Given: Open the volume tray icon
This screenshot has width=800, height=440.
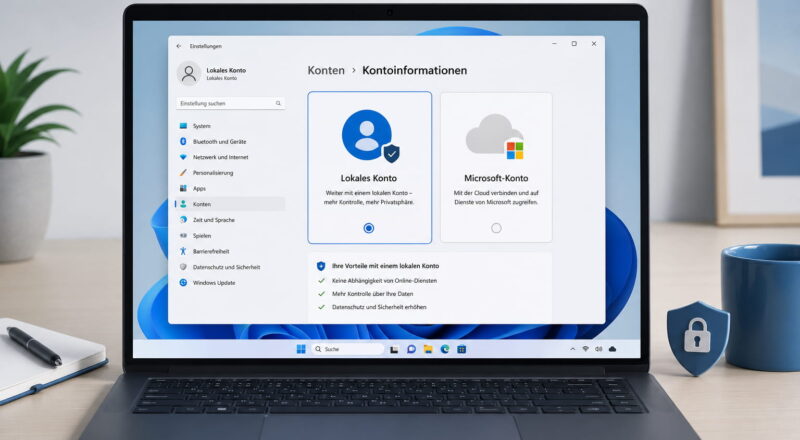Looking at the screenshot, I should (598, 349).
